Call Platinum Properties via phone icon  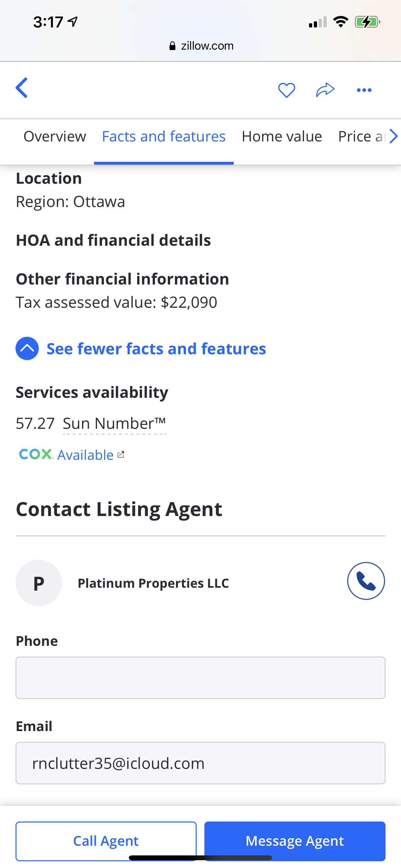coord(366,581)
